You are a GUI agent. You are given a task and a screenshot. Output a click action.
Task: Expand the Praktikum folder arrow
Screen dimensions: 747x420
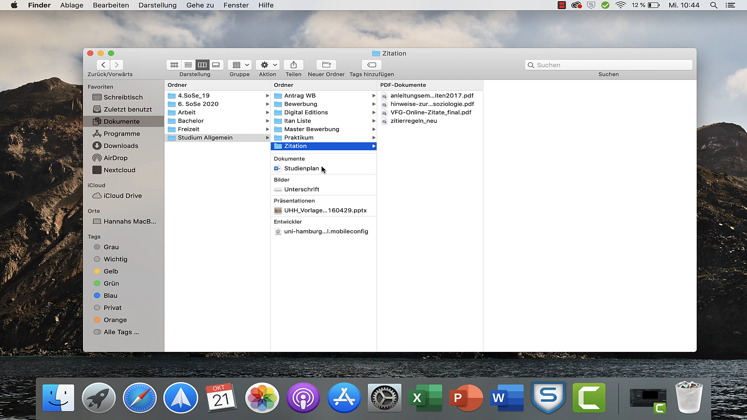pyautogui.click(x=374, y=138)
